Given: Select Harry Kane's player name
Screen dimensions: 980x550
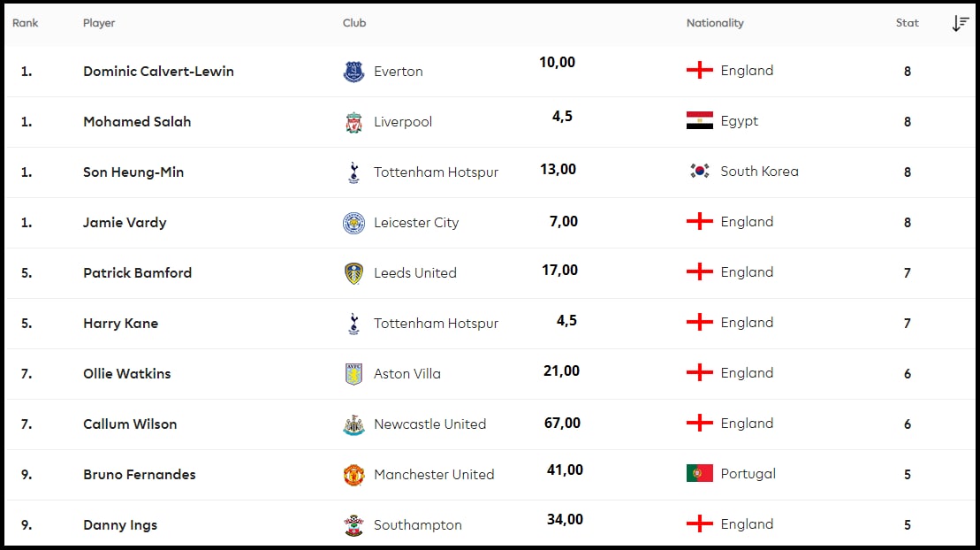Looking at the screenshot, I should tap(121, 324).
